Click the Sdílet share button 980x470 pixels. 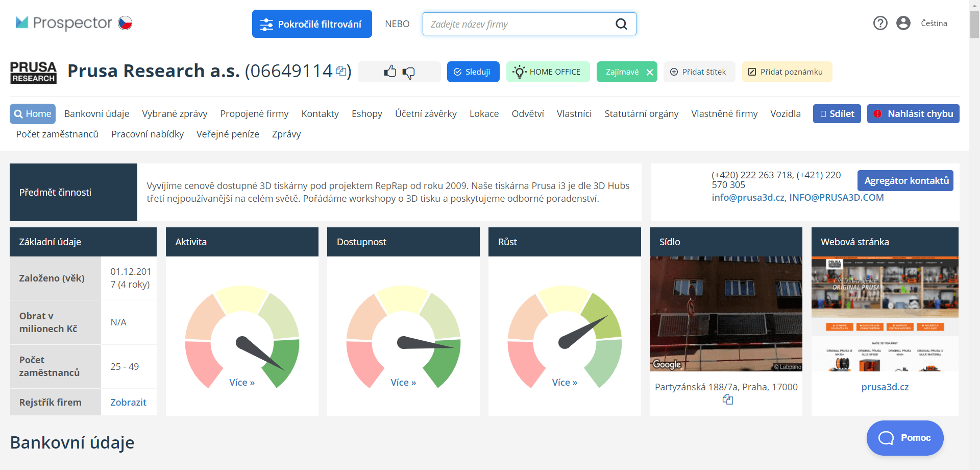(x=837, y=114)
